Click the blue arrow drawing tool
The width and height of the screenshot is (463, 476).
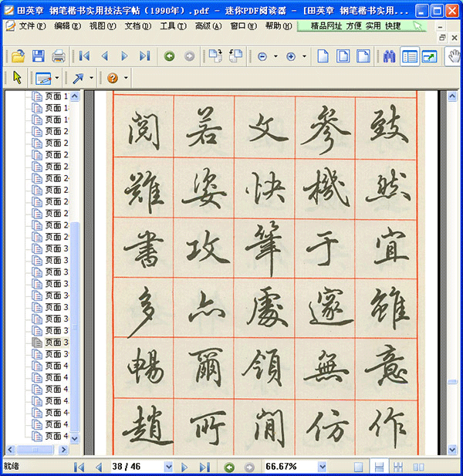tap(78, 79)
